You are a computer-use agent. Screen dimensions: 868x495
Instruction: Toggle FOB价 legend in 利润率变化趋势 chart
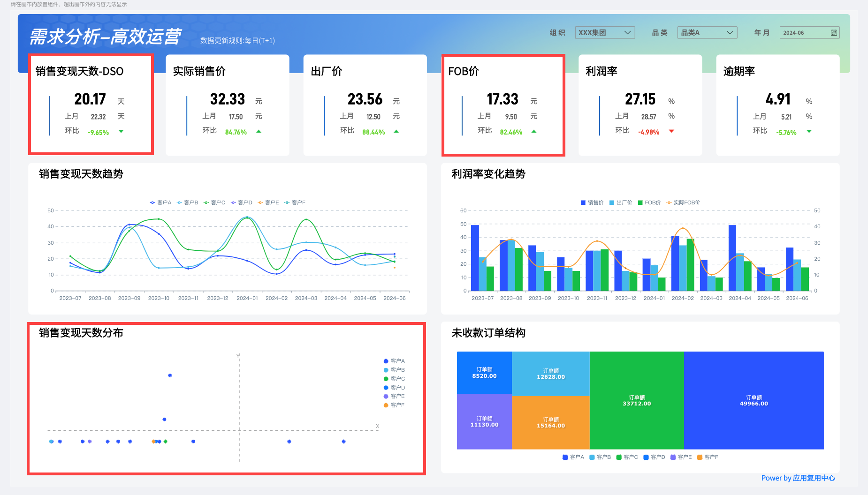pyautogui.click(x=649, y=202)
